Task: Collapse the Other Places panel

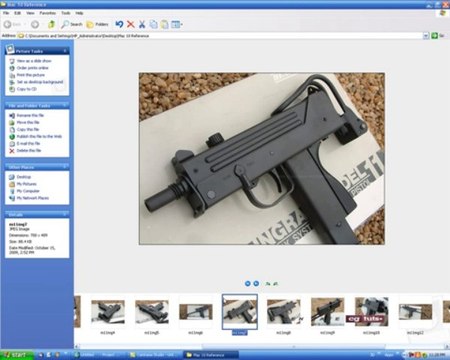Action: [x=65, y=167]
